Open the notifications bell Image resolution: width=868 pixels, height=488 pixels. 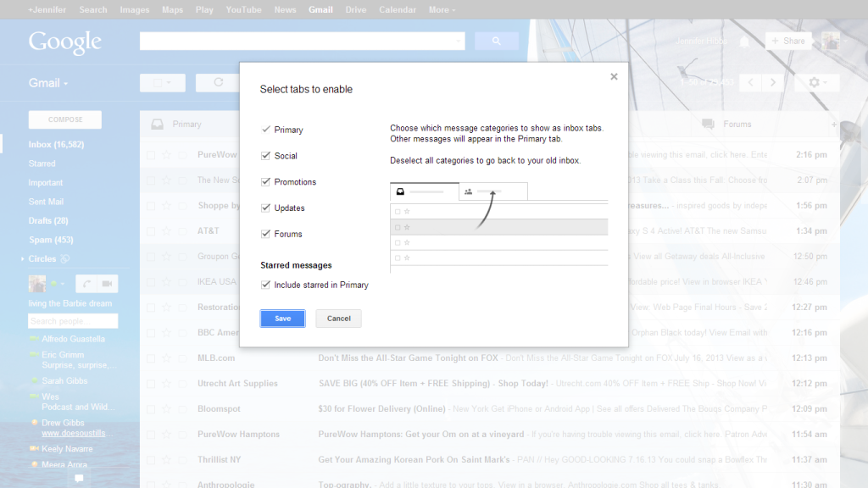point(744,42)
